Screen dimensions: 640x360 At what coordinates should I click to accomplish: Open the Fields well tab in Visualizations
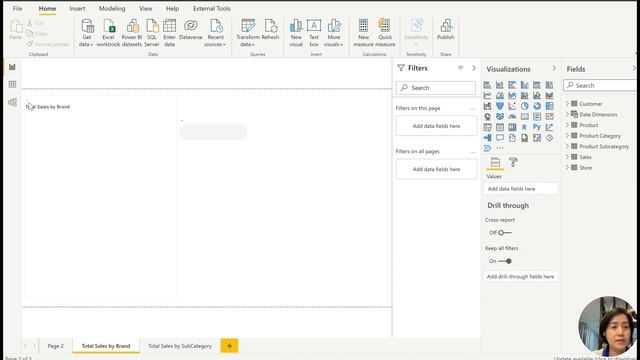[x=495, y=162]
